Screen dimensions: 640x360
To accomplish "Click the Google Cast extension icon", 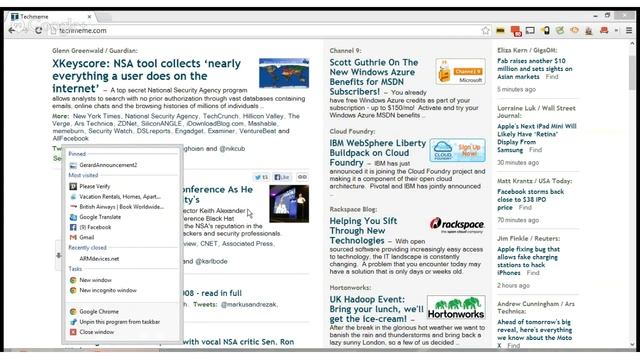I will (x=530, y=30).
